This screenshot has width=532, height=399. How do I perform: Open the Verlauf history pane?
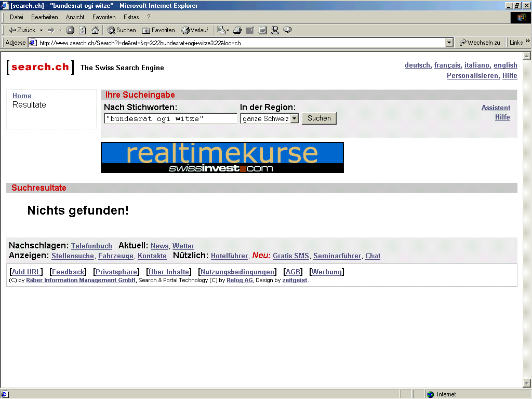(195, 30)
